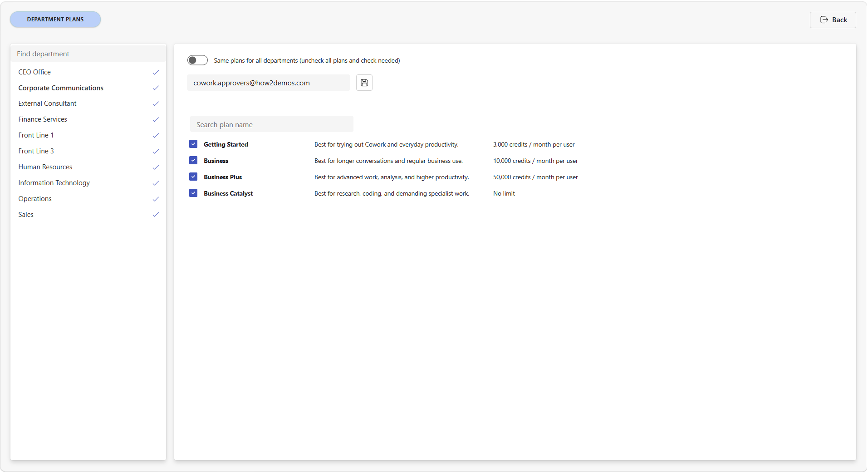Click the Department Plans header pill
868x472 pixels.
click(x=55, y=20)
